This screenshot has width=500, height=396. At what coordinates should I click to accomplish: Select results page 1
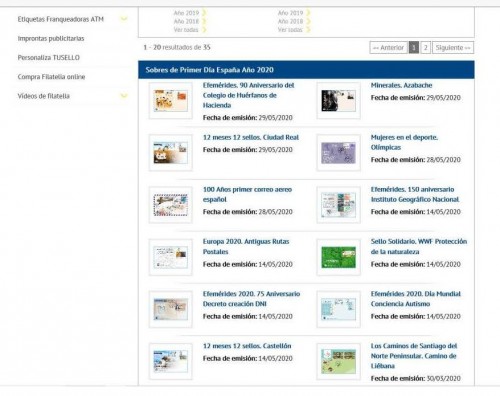(414, 47)
